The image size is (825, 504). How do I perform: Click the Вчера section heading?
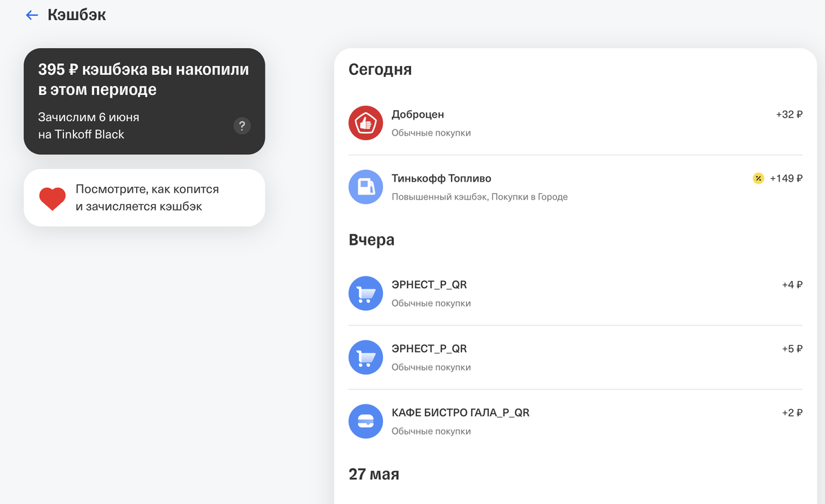[x=372, y=240]
